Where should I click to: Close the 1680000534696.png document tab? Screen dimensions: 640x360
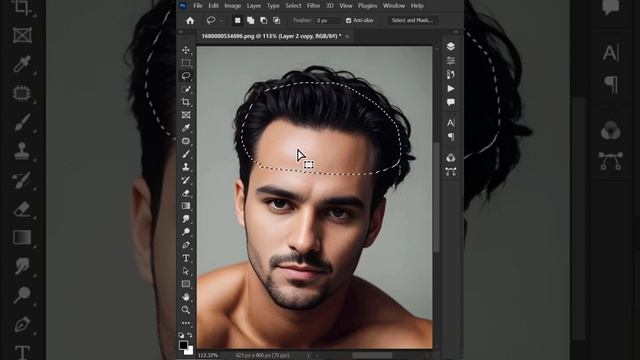click(347, 36)
